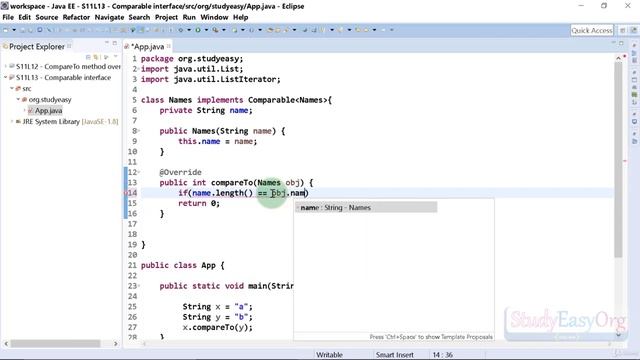Close the *App.java editor tab
This screenshot has width=640, height=360.
(169, 46)
